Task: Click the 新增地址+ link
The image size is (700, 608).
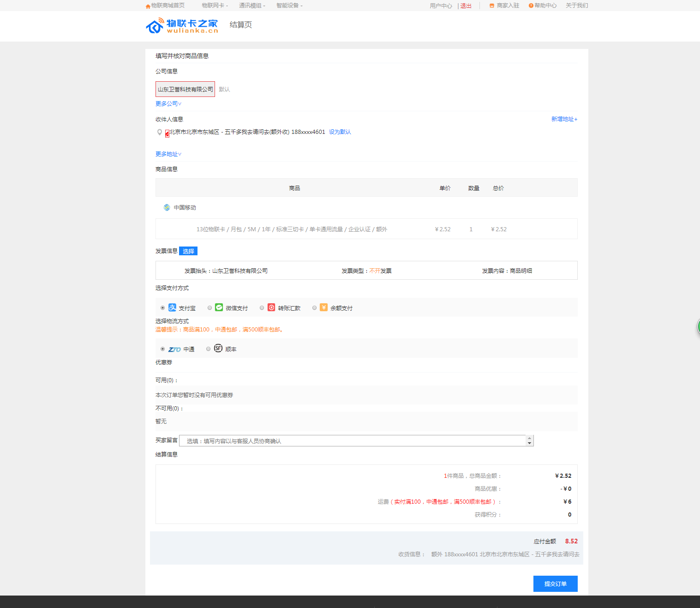Action: pyautogui.click(x=564, y=119)
